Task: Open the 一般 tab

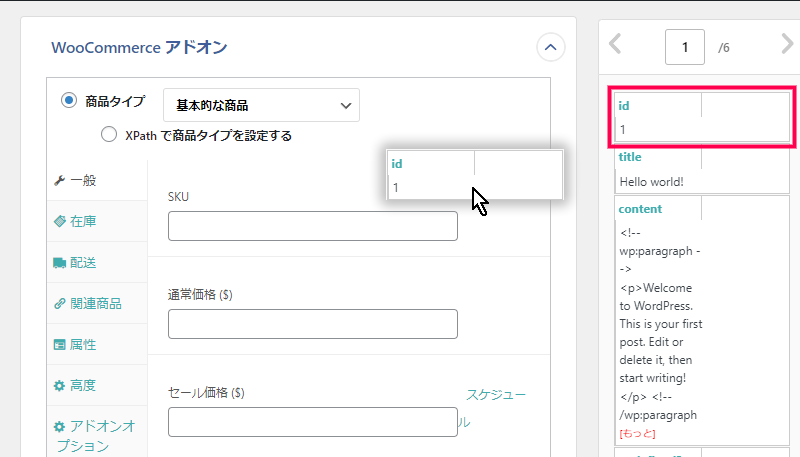Action: [x=97, y=181]
